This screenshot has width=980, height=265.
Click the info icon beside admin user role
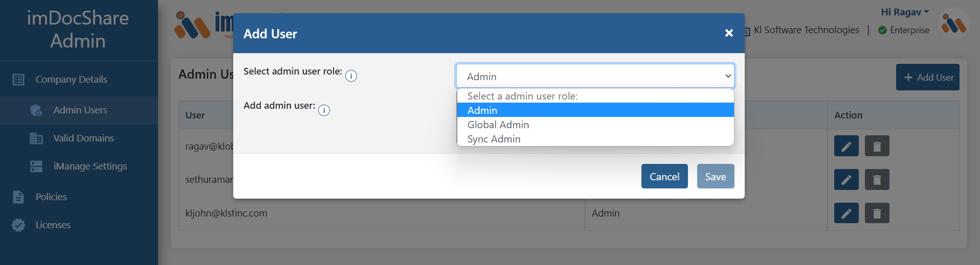[x=351, y=76]
